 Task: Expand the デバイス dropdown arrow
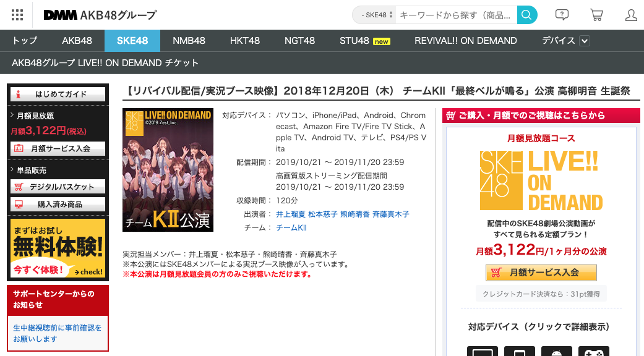pyautogui.click(x=585, y=41)
